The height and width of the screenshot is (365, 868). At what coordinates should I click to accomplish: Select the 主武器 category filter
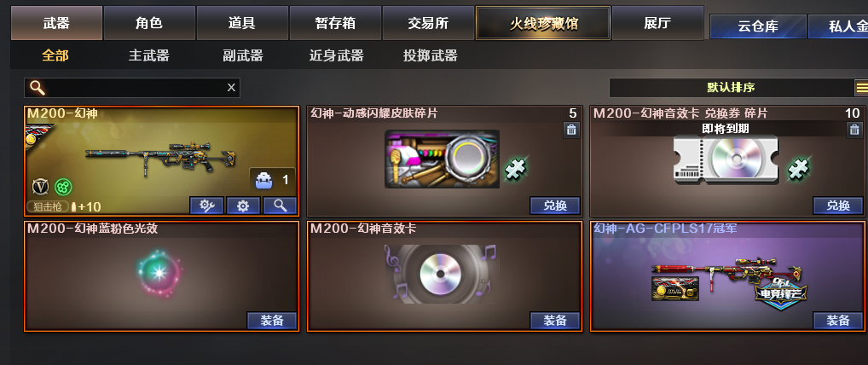point(149,55)
